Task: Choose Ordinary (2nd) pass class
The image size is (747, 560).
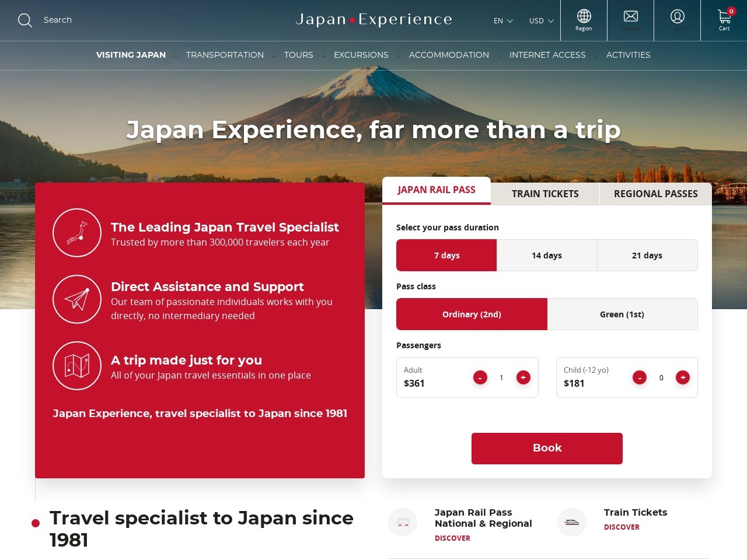Action: click(x=472, y=314)
